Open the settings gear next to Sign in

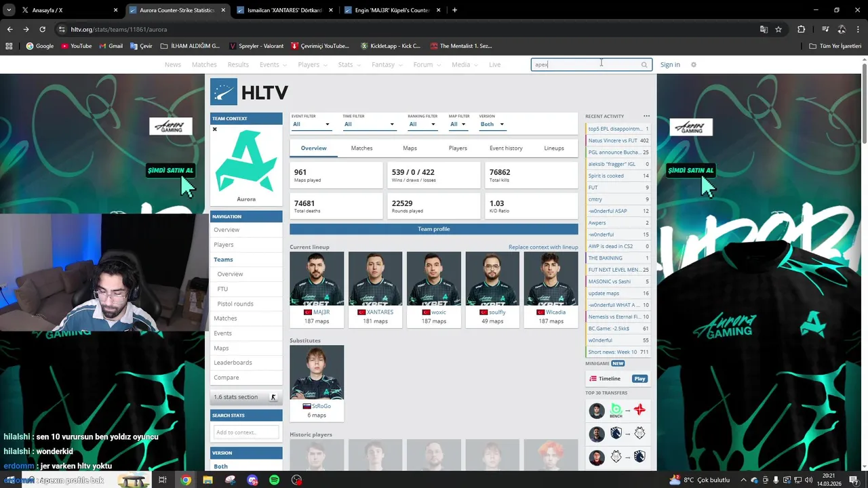coord(693,64)
